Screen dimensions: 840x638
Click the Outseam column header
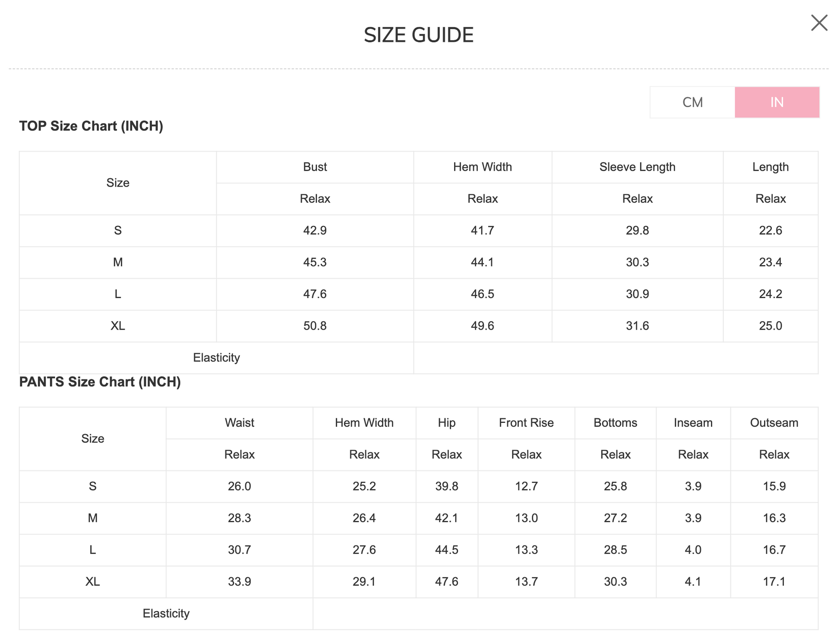[x=774, y=423]
